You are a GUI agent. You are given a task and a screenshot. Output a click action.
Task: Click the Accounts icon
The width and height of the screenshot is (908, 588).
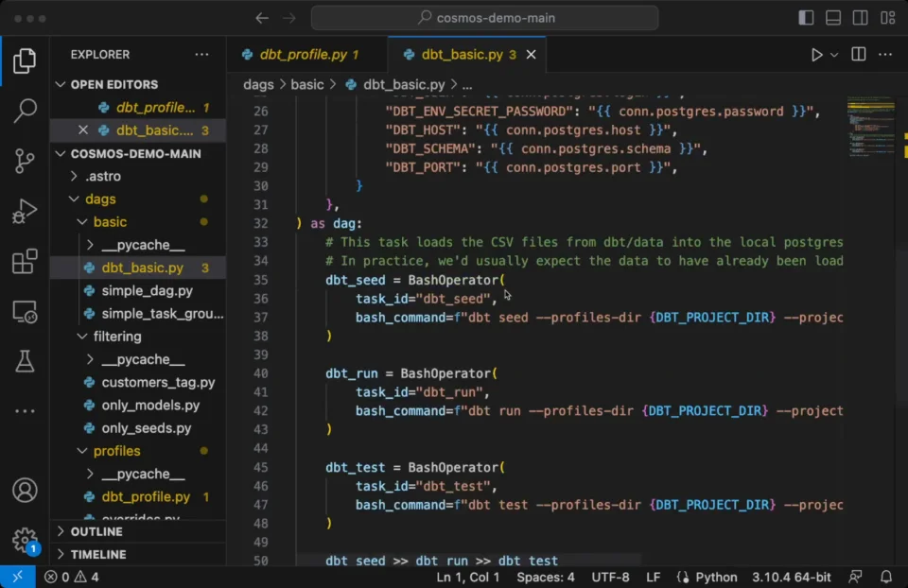(x=25, y=490)
